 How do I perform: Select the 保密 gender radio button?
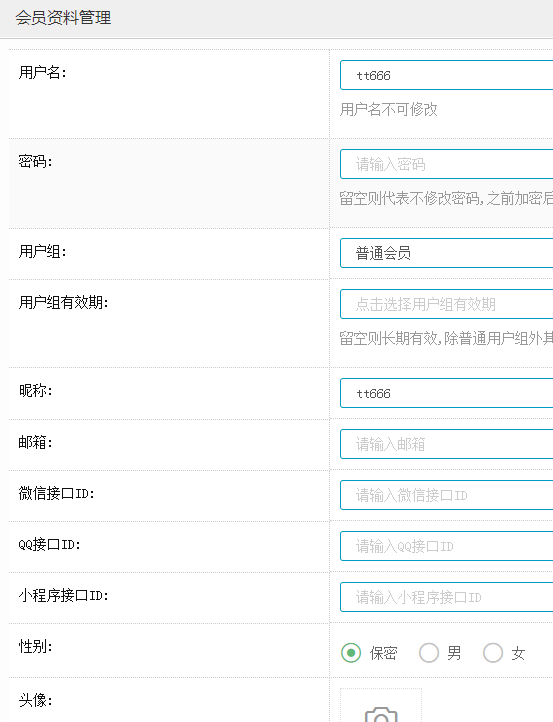click(x=351, y=653)
